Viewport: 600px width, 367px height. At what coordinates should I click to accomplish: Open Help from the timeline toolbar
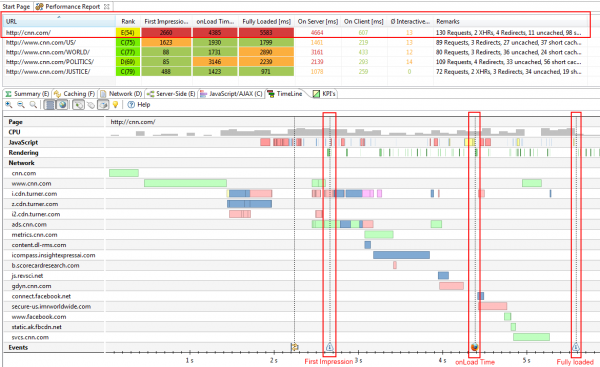click(139, 104)
